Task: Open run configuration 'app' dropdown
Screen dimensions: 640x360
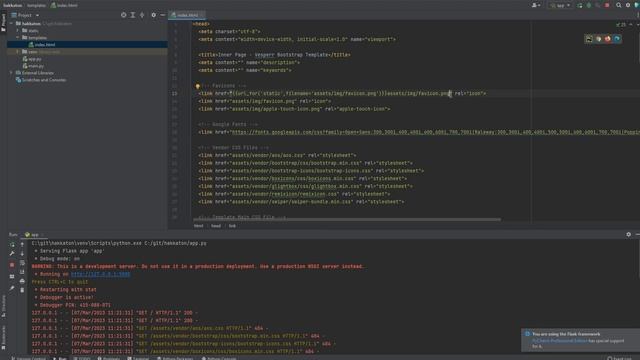Action: click(560, 5)
